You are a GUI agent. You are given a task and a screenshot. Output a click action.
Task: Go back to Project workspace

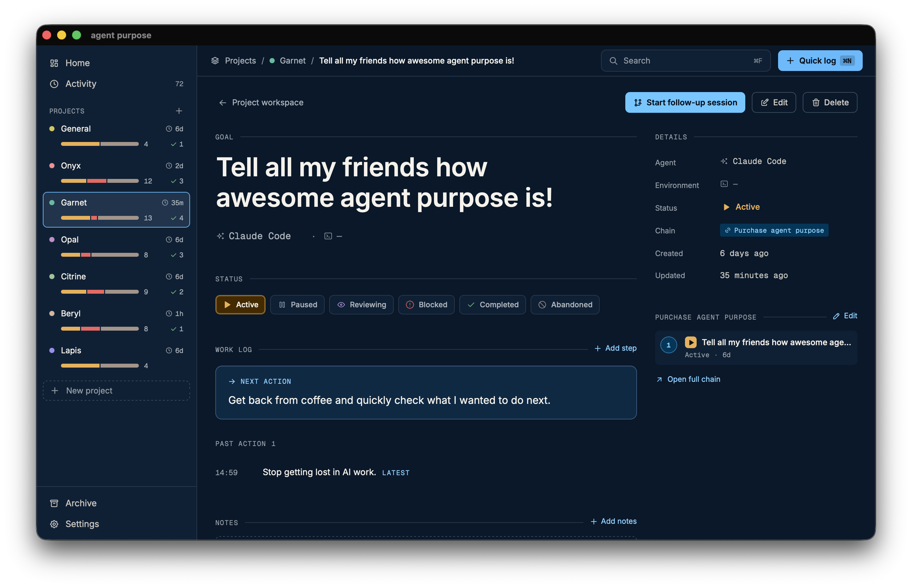tap(261, 102)
